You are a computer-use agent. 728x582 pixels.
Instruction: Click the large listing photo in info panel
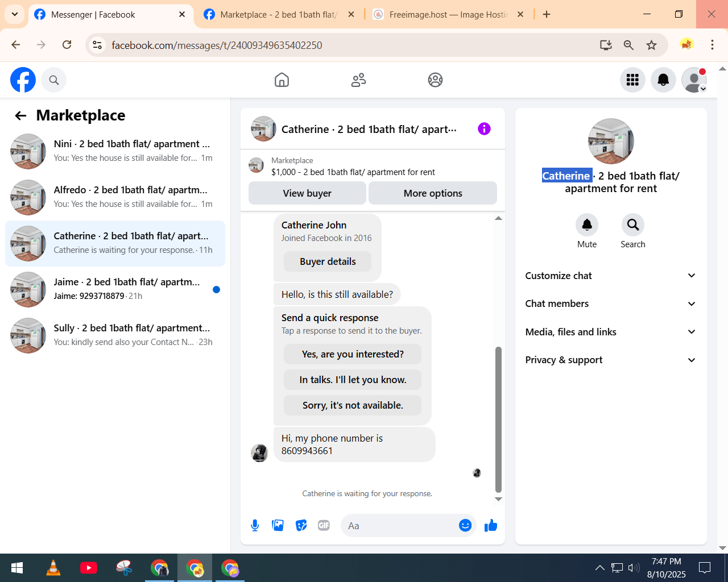click(x=611, y=141)
